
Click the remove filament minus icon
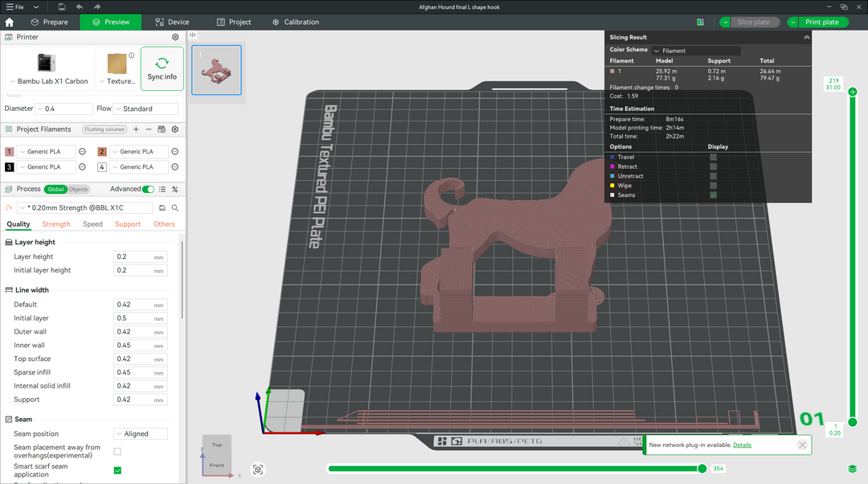pos(149,129)
